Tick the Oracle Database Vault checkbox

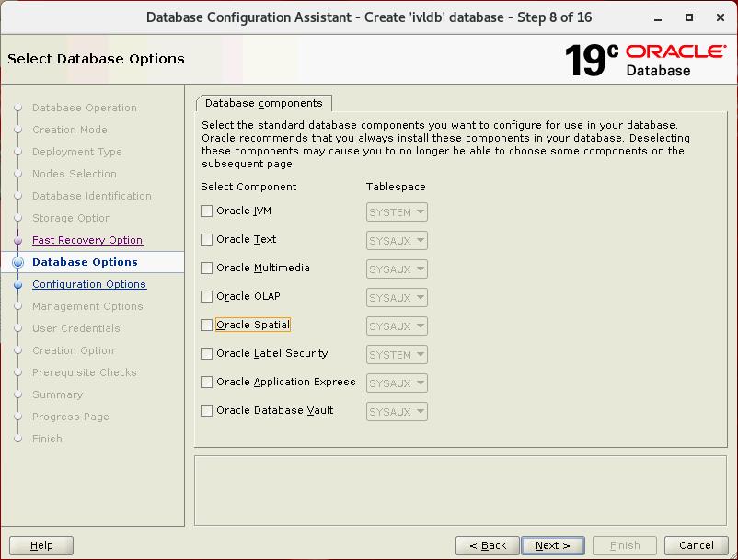coord(207,411)
